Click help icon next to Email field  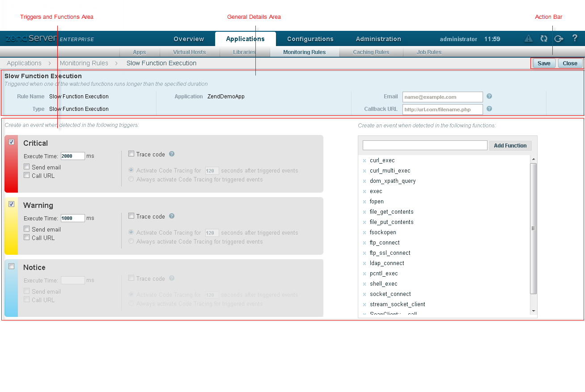click(x=489, y=96)
